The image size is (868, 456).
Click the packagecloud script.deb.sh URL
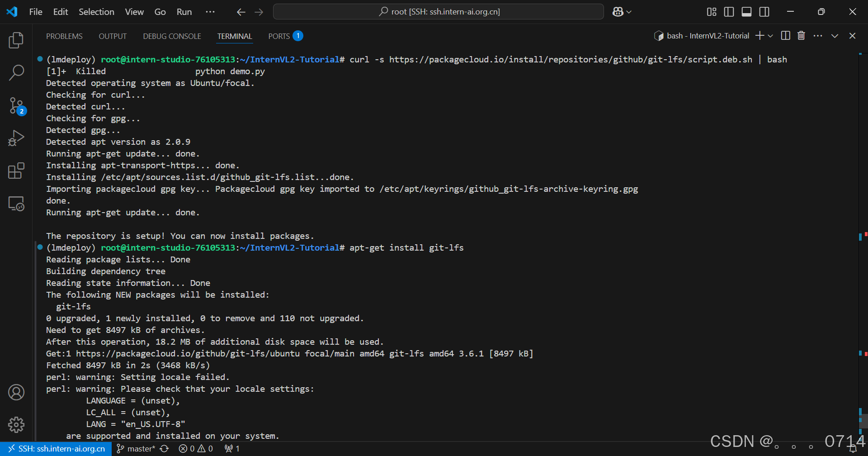571,59
